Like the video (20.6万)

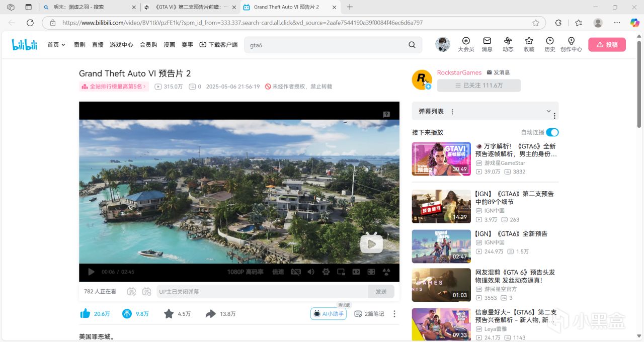[95, 314]
